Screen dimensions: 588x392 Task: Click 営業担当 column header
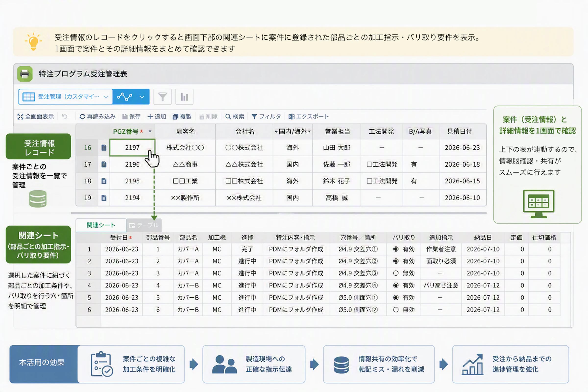(x=337, y=132)
